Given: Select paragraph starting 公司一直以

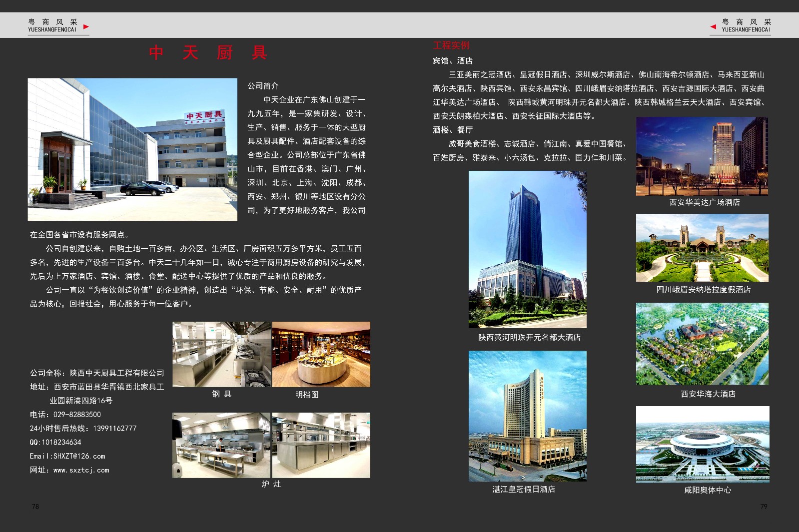Looking at the screenshot, I should coord(196,297).
